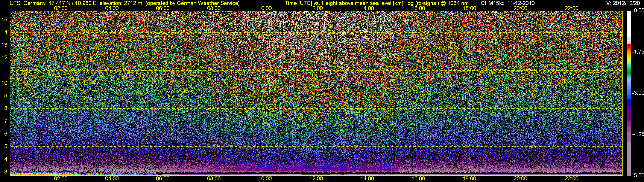Click the color scale value '-0.50'

[x=638, y=11]
